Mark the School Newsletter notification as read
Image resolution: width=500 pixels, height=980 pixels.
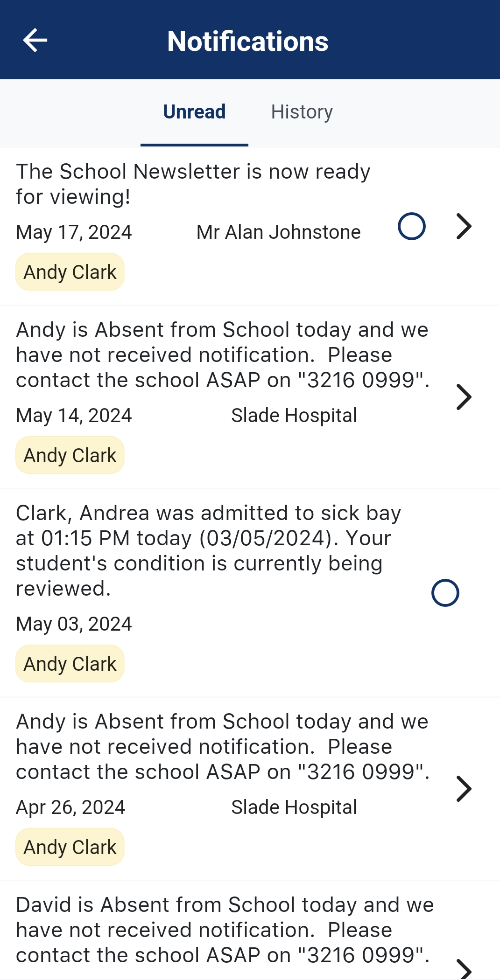coord(411,226)
